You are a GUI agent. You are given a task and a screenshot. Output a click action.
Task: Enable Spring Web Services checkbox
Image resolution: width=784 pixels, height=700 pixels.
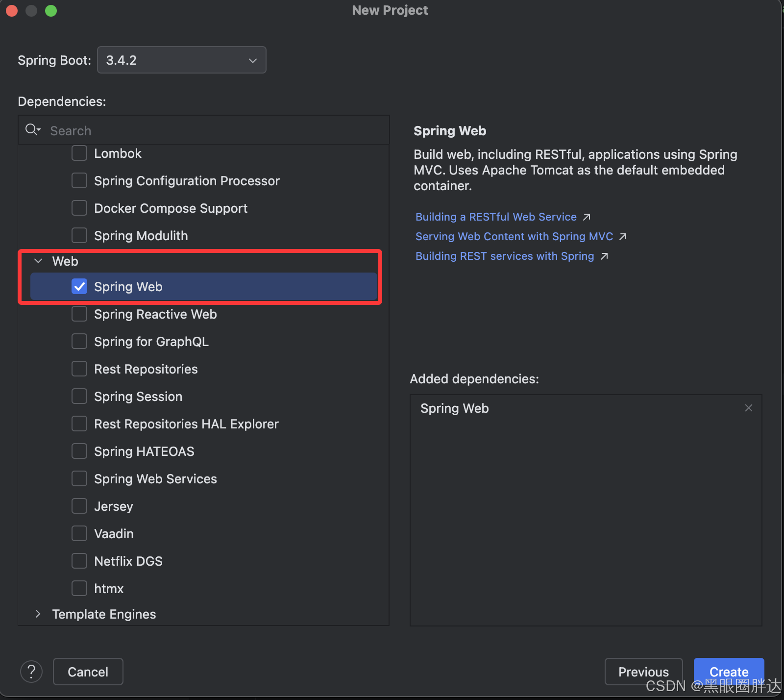click(x=79, y=478)
